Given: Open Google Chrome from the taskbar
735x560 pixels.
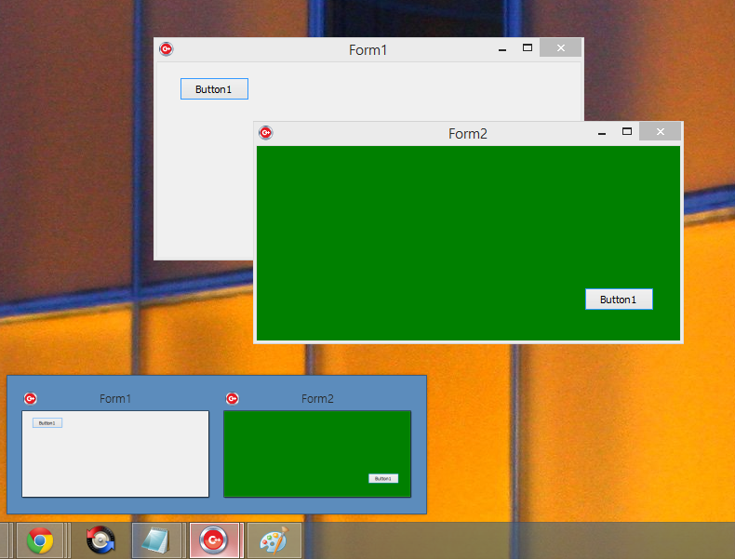Looking at the screenshot, I should [x=39, y=540].
